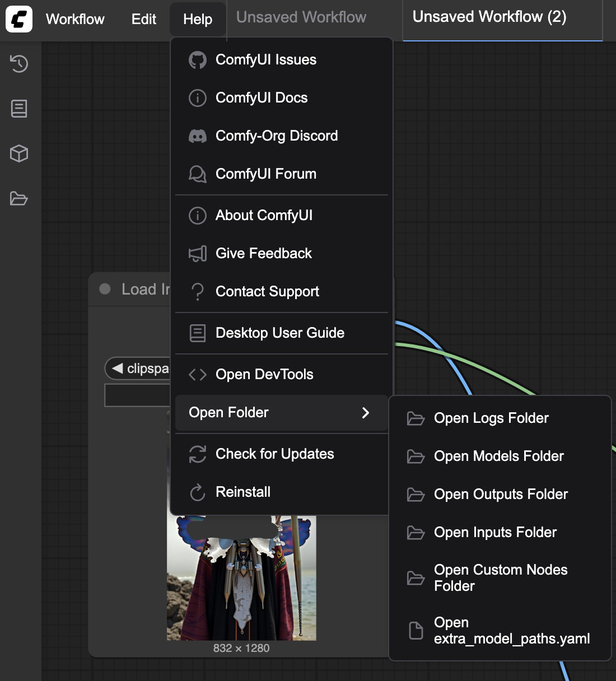Click the Discord icon beside Comfy-Org Discord
The width and height of the screenshot is (616, 681).
198,136
